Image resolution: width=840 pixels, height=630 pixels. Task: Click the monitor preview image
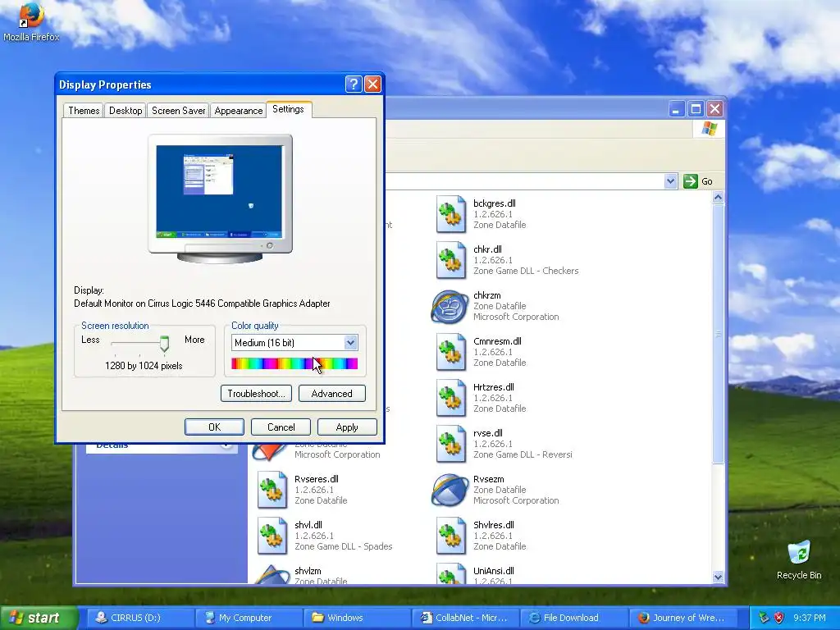[220, 199]
